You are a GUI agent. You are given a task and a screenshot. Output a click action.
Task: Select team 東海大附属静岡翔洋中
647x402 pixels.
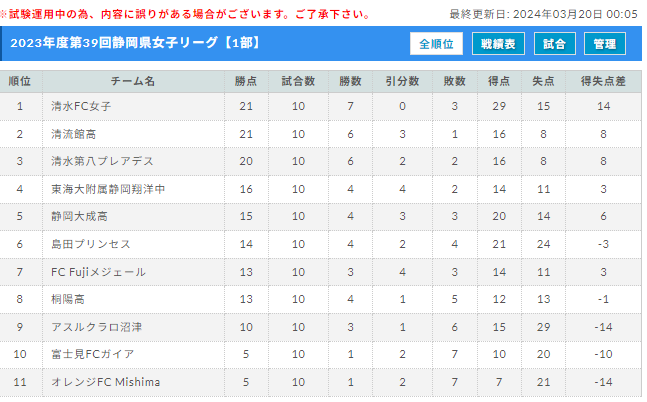coord(108,189)
